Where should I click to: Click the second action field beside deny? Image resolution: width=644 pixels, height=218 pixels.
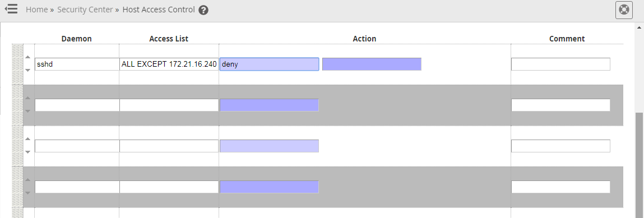(372, 64)
